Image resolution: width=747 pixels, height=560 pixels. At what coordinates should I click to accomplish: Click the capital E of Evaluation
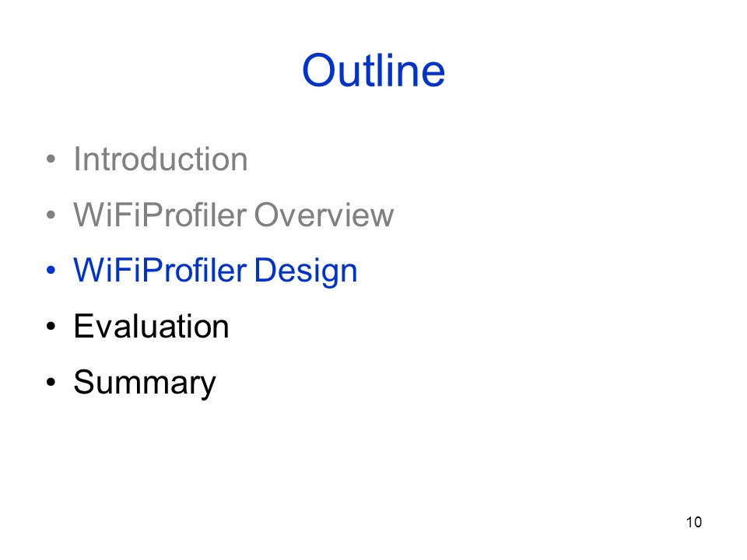tap(84, 327)
